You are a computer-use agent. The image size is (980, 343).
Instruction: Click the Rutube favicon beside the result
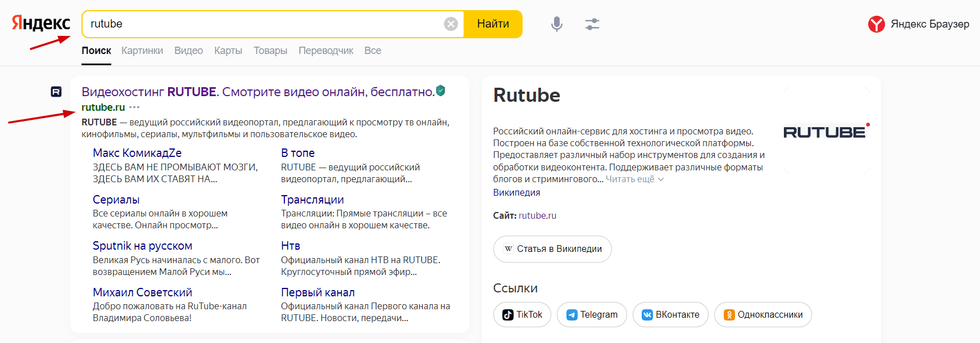click(x=56, y=92)
